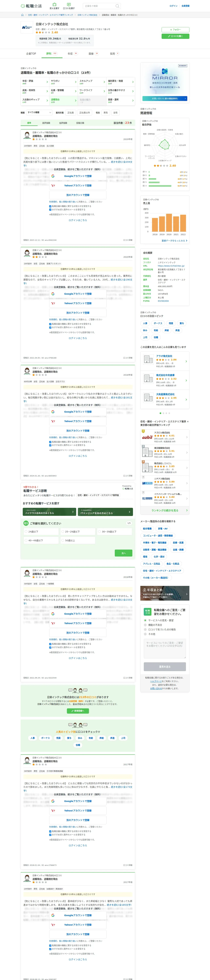Expand スキルアップ category

(x=92, y=82)
